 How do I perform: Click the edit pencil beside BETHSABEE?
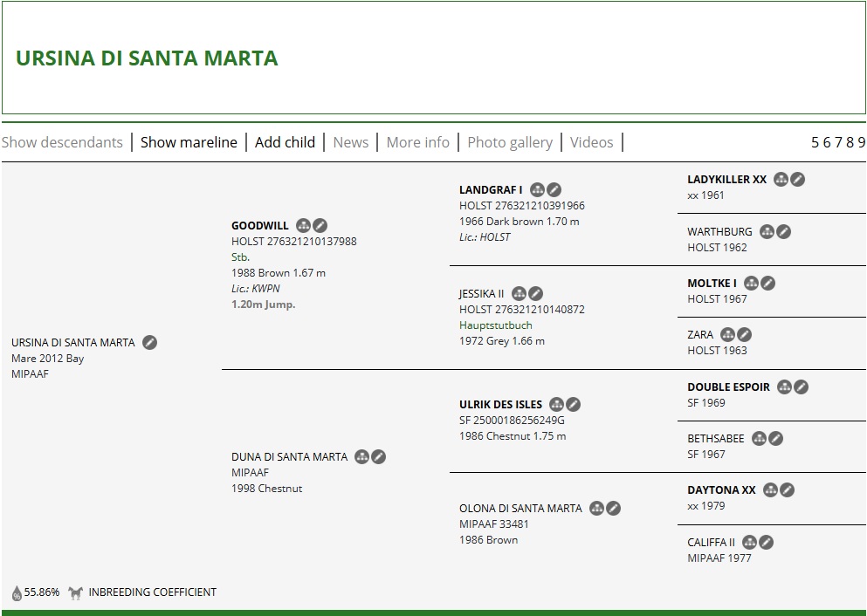(x=776, y=439)
